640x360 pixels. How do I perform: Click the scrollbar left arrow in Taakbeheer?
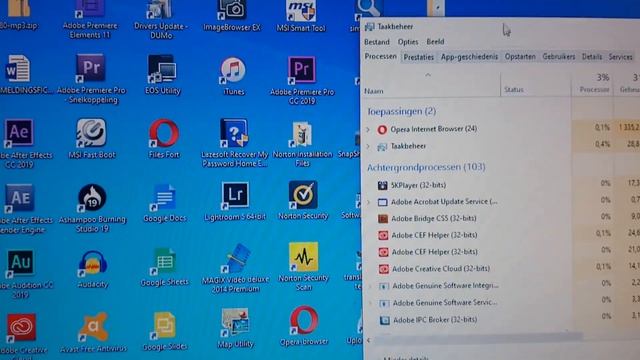pos(369,339)
